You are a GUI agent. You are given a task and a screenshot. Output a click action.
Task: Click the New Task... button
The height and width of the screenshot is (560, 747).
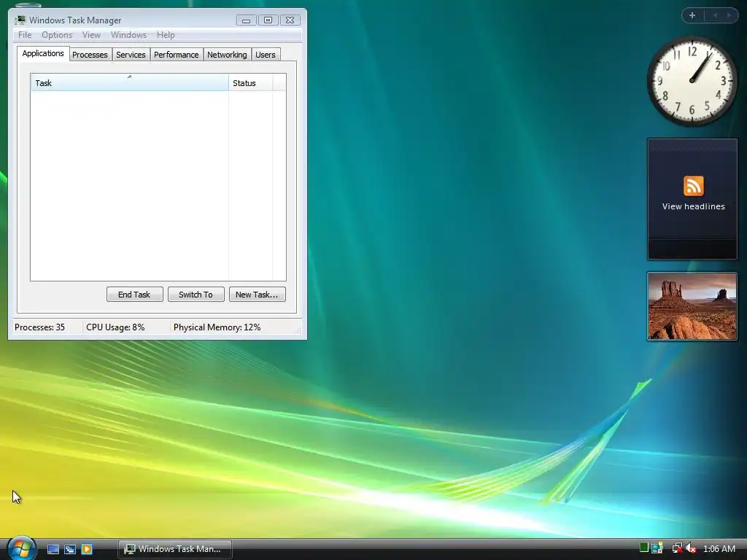258,295
